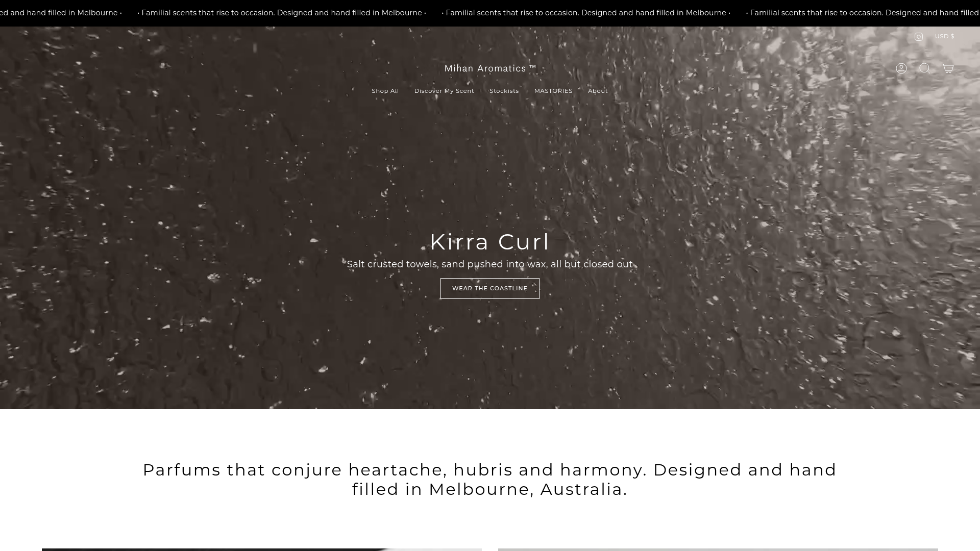Image resolution: width=980 pixels, height=551 pixels.
Task: Click the trademark symbol beside logo
Action: pyautogui.click(x=533, y=67)
